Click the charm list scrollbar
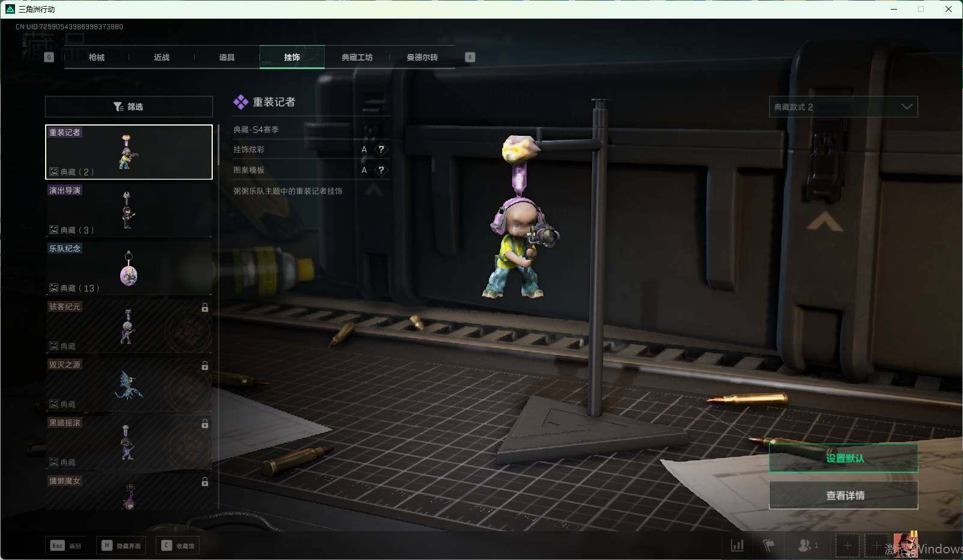The width and height of the screenshot is (963, 560). pos(218,145)
